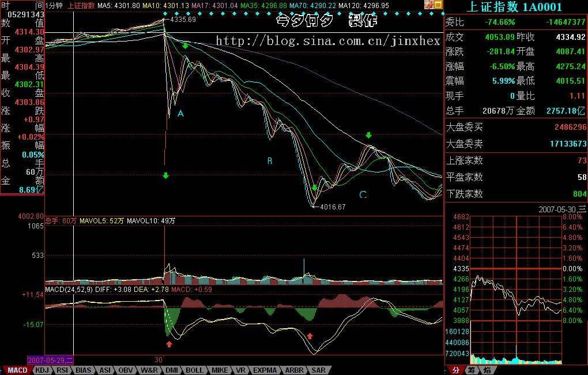Click red up arrow under MACD trough
The width and height of the screenshot is (588, 375).
(310, 336)
